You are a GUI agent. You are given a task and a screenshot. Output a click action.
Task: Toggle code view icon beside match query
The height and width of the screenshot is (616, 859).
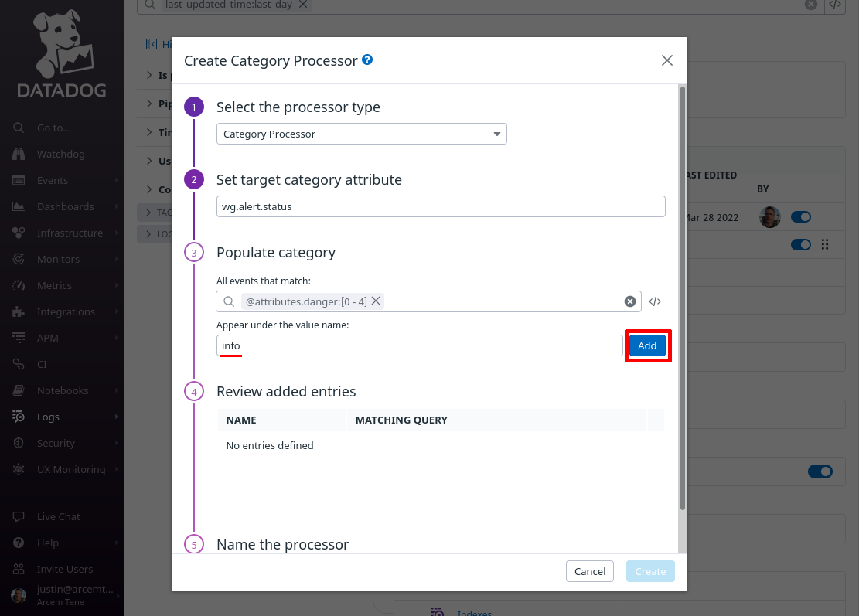(x=655, y=301)
